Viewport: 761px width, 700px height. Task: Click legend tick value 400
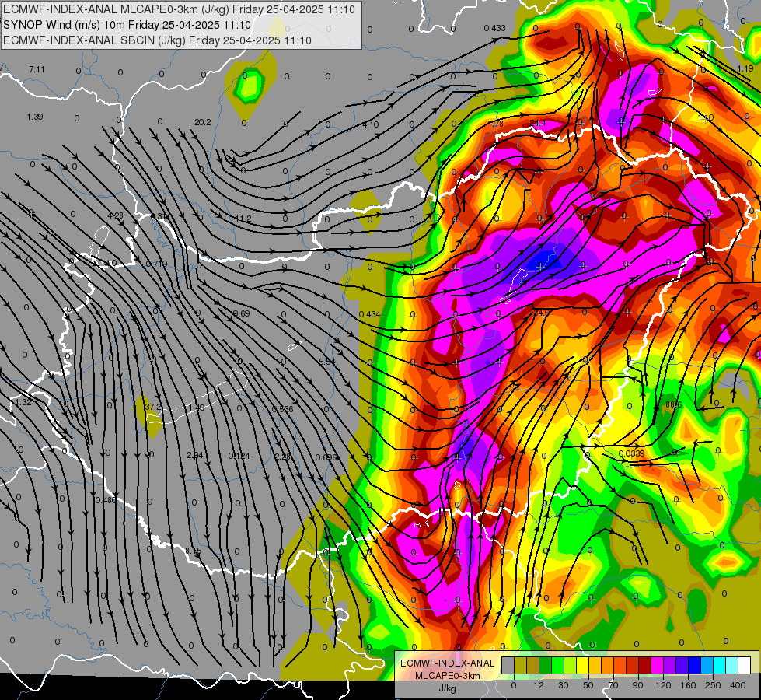[x=738, y=685]
